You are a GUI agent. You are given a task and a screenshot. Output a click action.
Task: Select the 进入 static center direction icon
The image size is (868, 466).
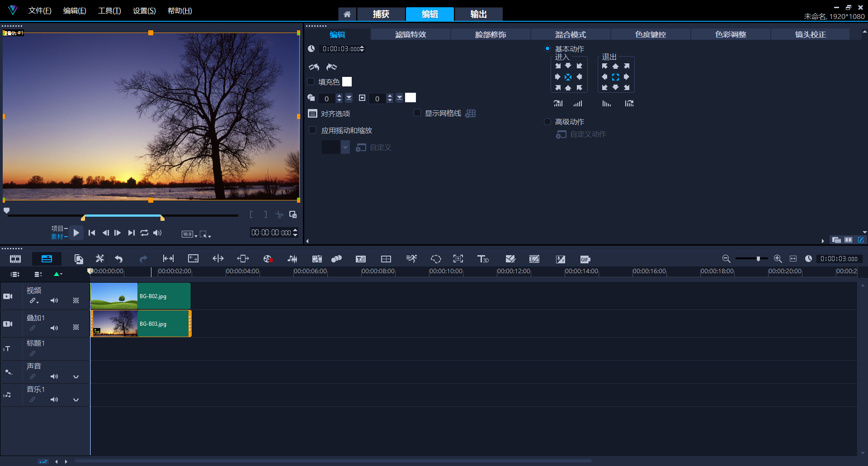coord(568,77)
